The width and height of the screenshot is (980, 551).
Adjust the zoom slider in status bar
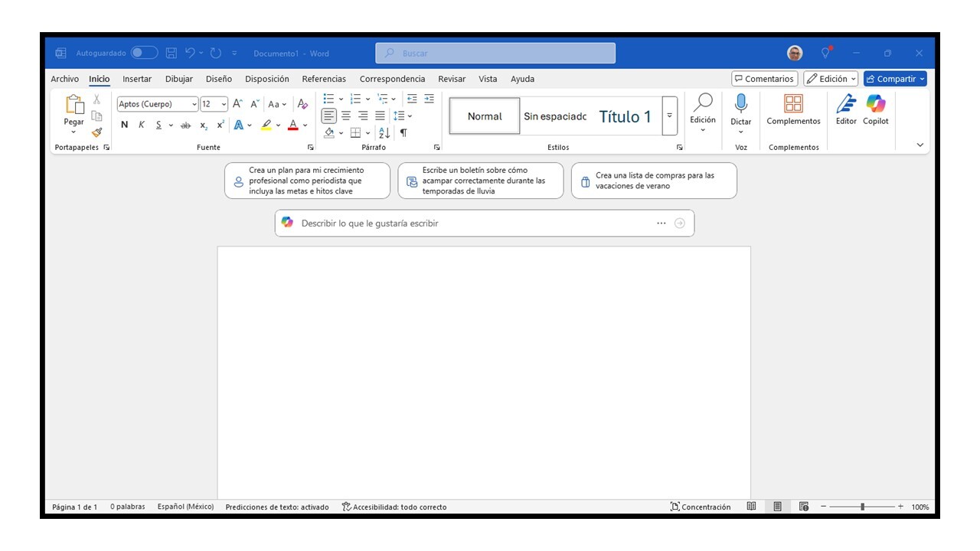[862, 507]
